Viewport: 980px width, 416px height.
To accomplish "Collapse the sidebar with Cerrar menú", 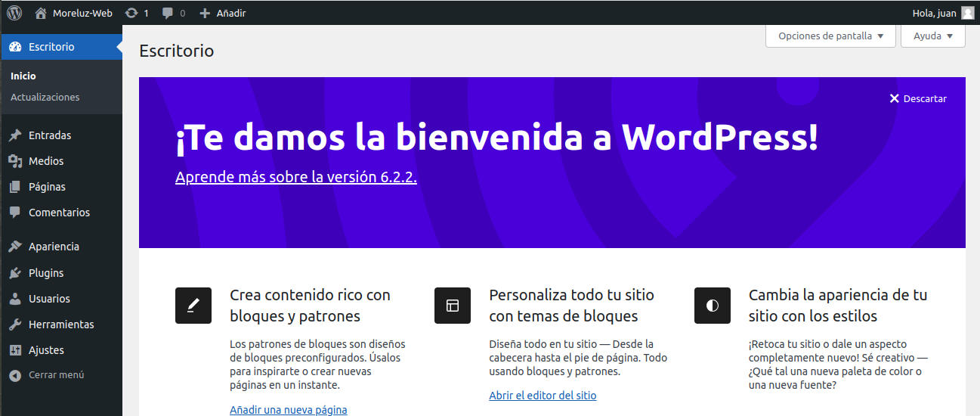I will coord(56,375).
